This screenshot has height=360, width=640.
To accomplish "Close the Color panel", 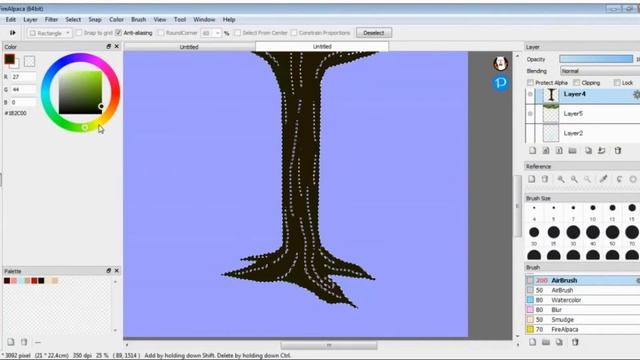I will click(x=117, y=47).
